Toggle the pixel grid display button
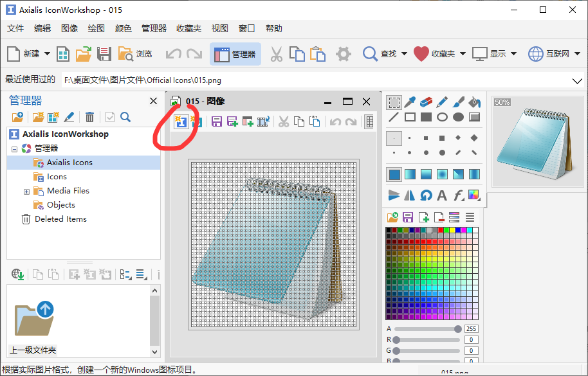Screen dimensions: 588x376 point(369,121)
